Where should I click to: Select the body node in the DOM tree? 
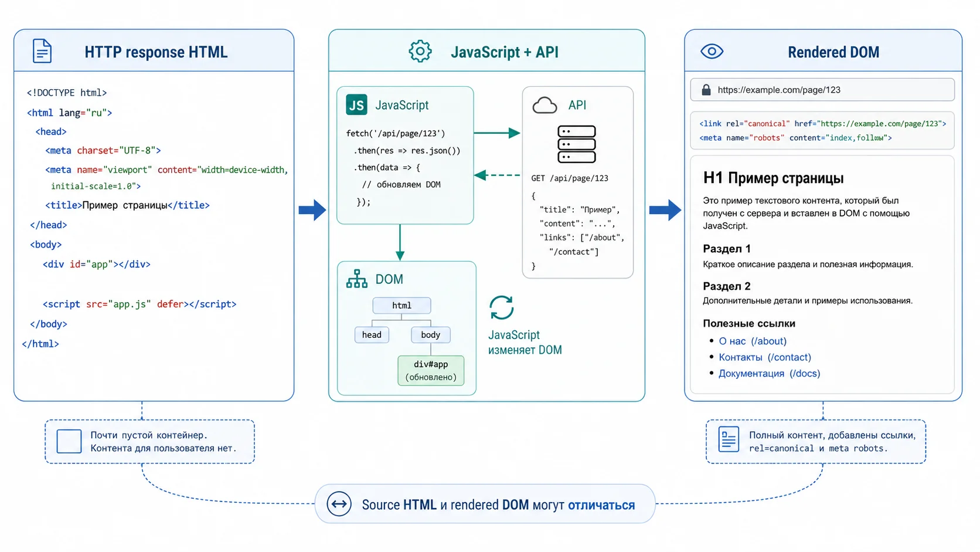[x=430, y=335]
